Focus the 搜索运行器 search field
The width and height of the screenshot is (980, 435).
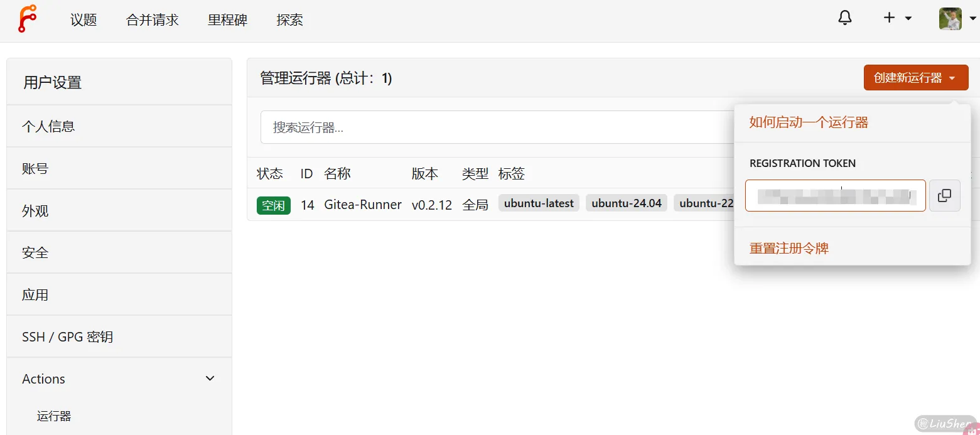point(490,128)
